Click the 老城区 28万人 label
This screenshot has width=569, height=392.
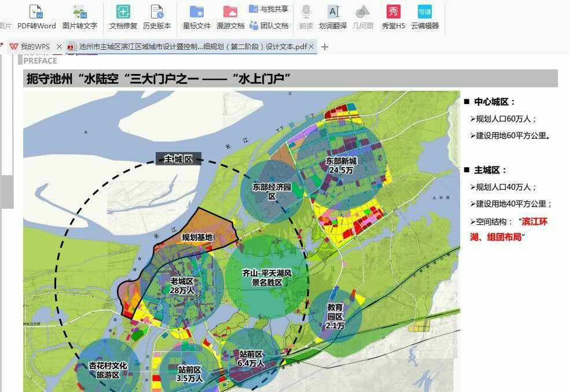tap(182, 286)
